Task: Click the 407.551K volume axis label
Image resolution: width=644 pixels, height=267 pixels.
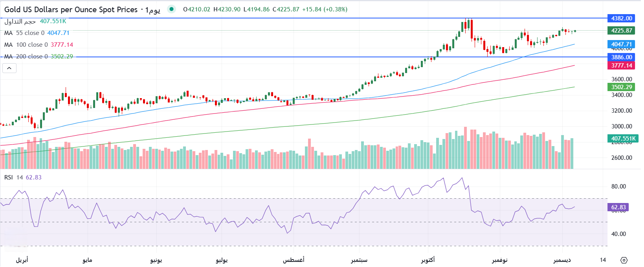Action: point(623,139)
